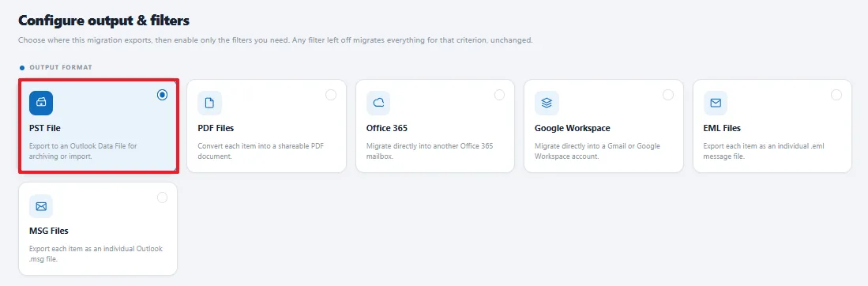
Task: Click the Google Workspace layers icon
Action: pyautogui.click(x=547, y=103)
